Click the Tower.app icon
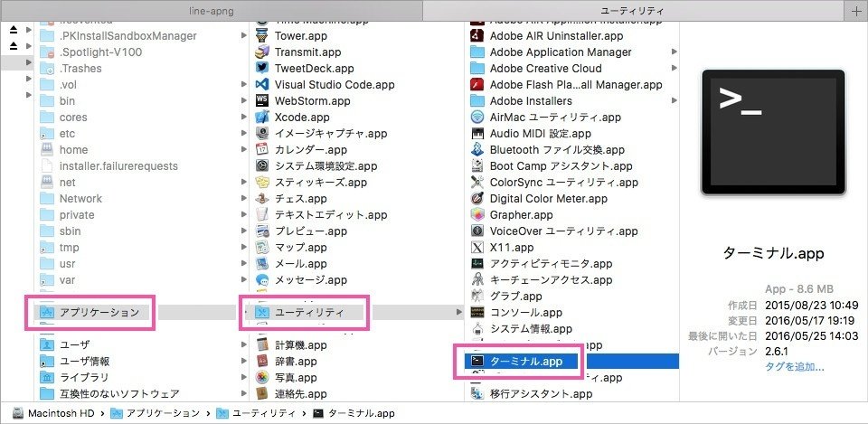 pos(262,36)
